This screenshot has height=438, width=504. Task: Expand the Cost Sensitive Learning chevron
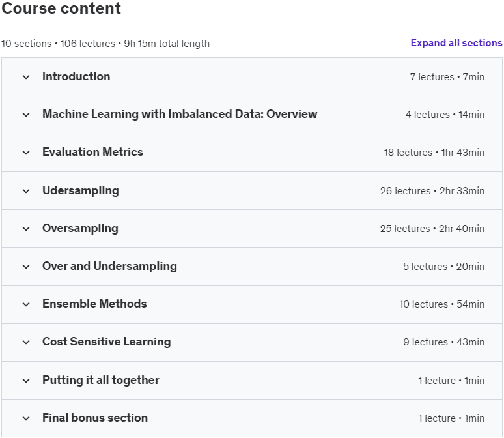[26, 342]
